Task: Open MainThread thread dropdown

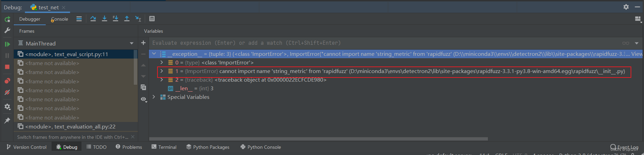Action: (132, 43)
